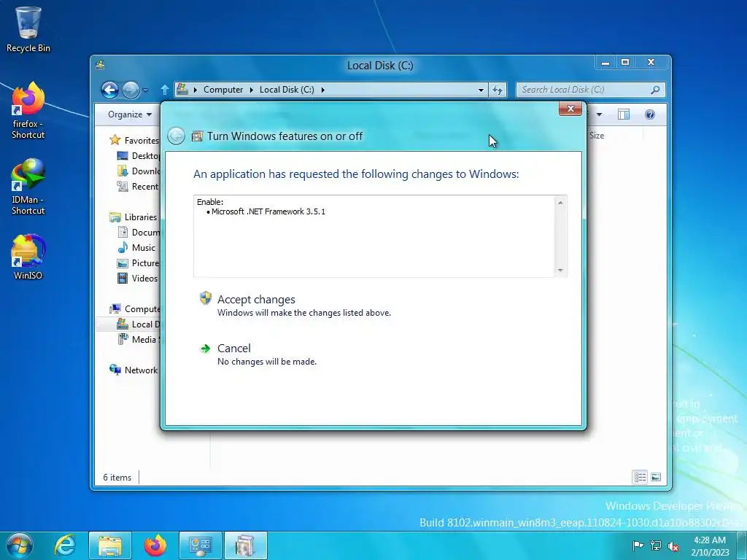Screen dimensions: 747x560
Task: Select Local Disk in navigation pane
Action: tap(138, 324)
